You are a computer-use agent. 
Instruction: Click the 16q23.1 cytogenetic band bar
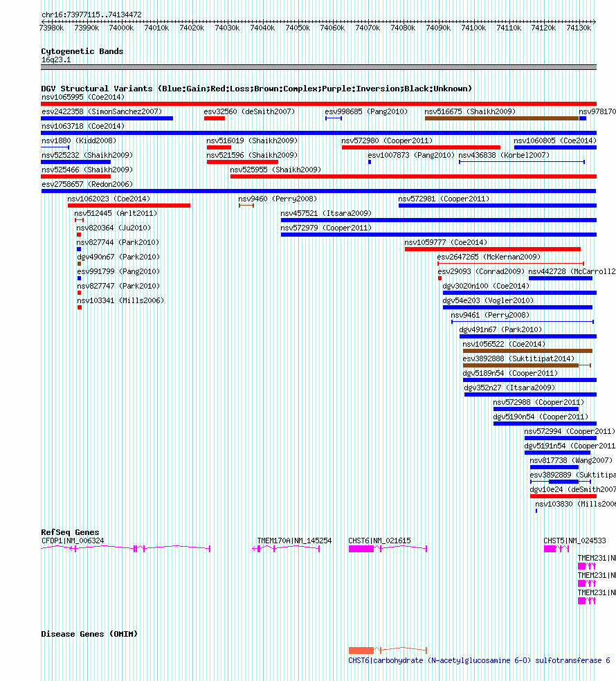(319, 67)
